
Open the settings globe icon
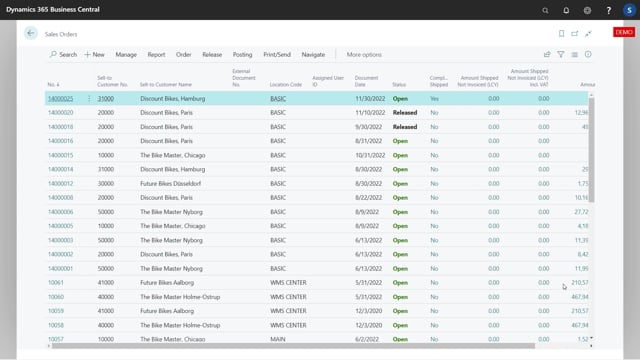(587, 10)
